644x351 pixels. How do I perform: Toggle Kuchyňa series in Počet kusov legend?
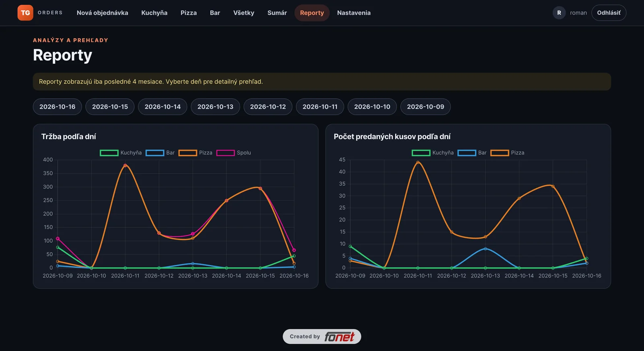(433, 153)
